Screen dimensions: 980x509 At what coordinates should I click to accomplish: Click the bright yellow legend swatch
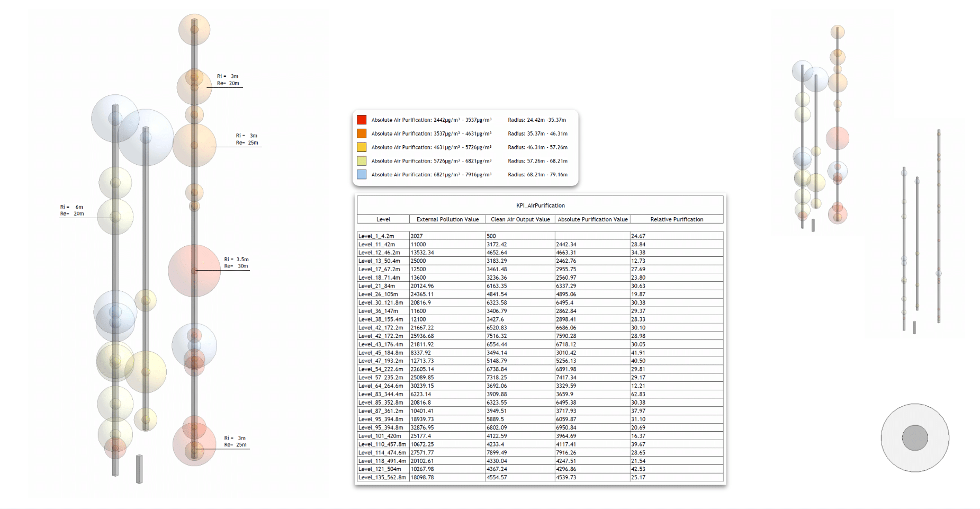(x=362, y=147)
